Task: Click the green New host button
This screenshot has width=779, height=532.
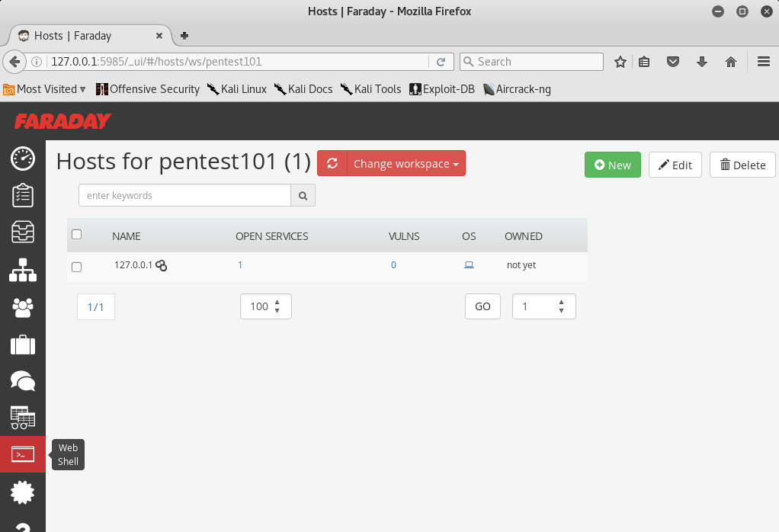Action: (x=613, y=165)
